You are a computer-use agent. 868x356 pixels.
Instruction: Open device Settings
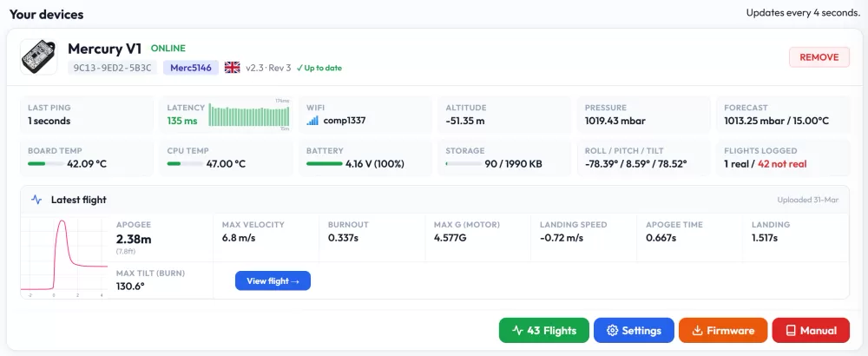click(x=633, y=330)
